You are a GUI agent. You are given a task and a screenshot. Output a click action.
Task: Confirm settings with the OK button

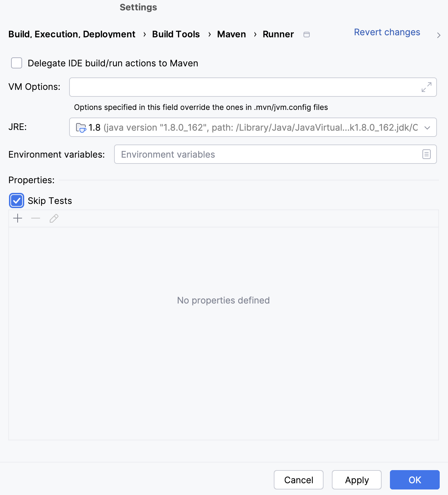point(414,480)
